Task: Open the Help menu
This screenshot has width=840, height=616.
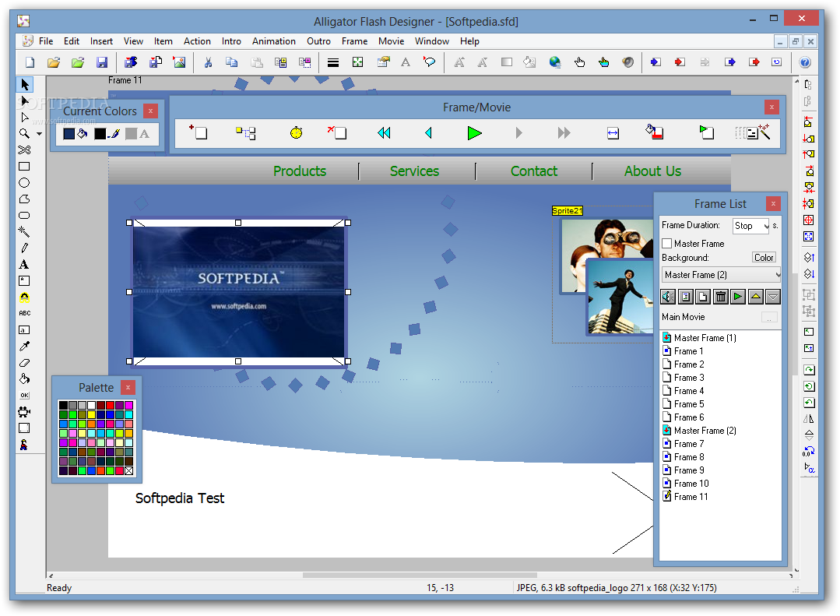Action: (x=469, y=41)
